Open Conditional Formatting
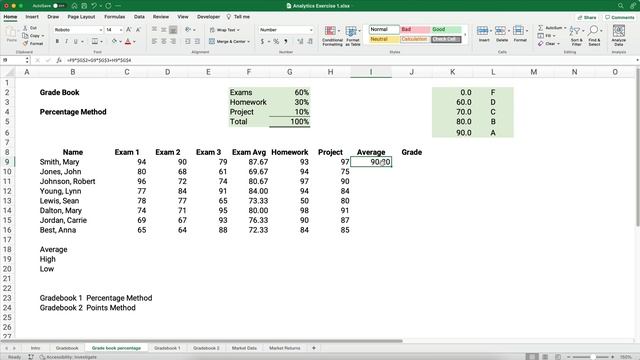 tap(332, 36)
